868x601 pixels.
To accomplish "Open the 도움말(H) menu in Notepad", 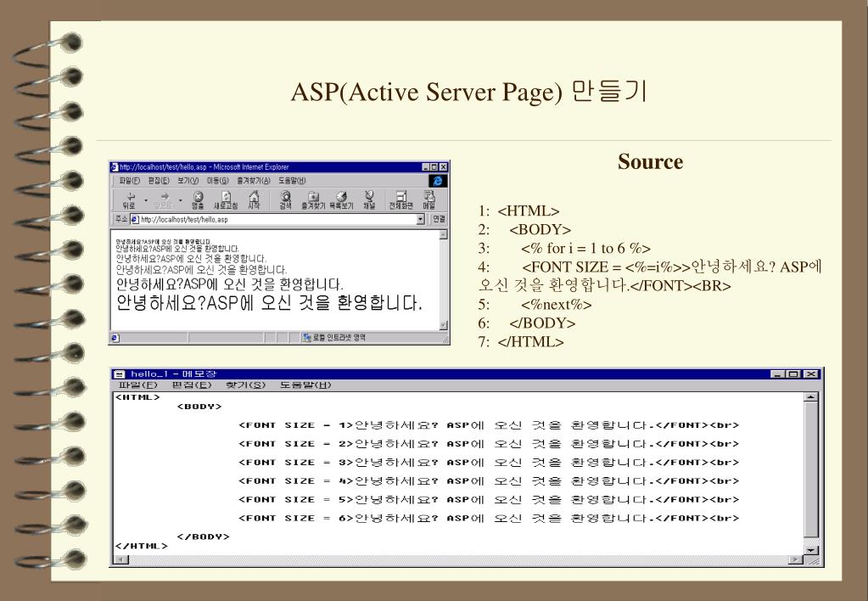I will 305,385.
